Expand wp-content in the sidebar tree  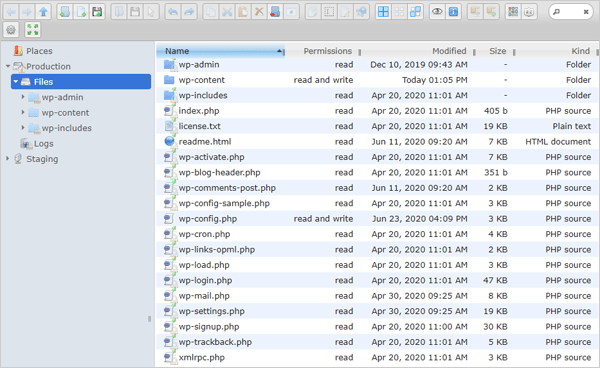(23, 112)
